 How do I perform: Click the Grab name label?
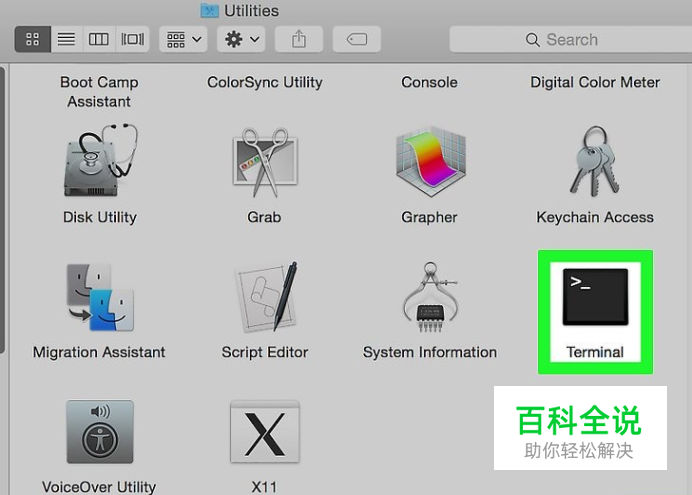[264, 217]
